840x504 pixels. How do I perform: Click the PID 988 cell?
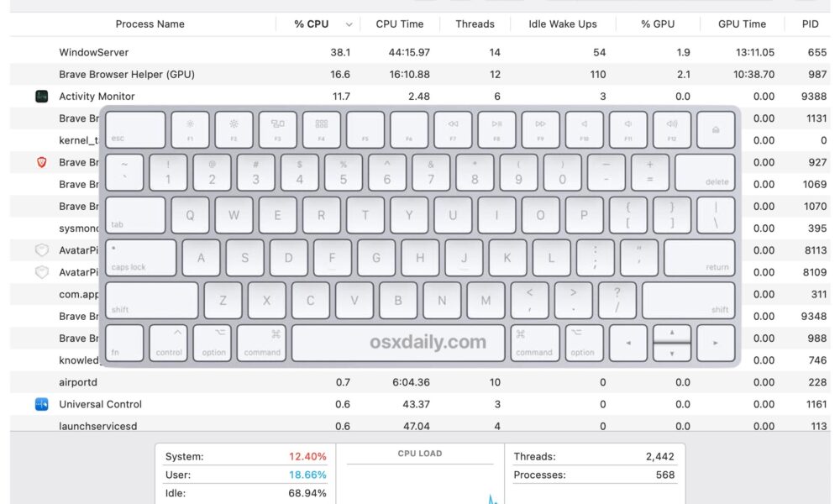[x=817, y=338]
